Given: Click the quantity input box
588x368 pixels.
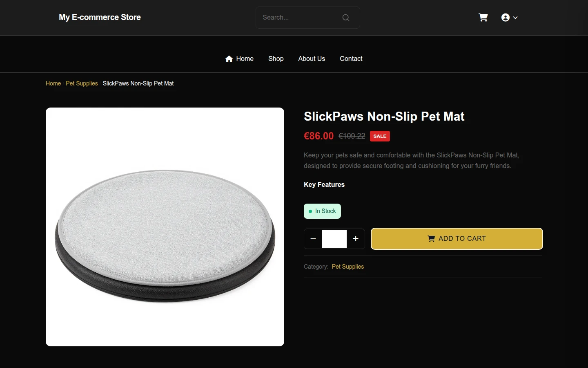Looking at the screenshot, I should click(334, 239).
